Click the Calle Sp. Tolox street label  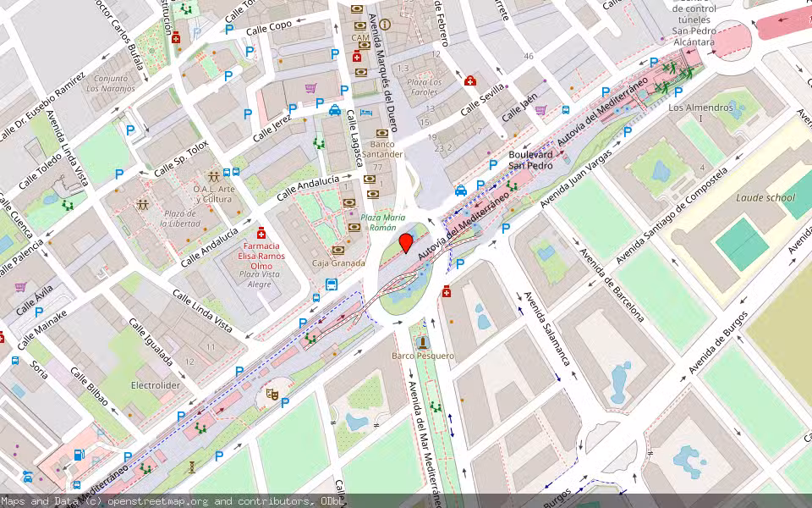click(181, 158)
